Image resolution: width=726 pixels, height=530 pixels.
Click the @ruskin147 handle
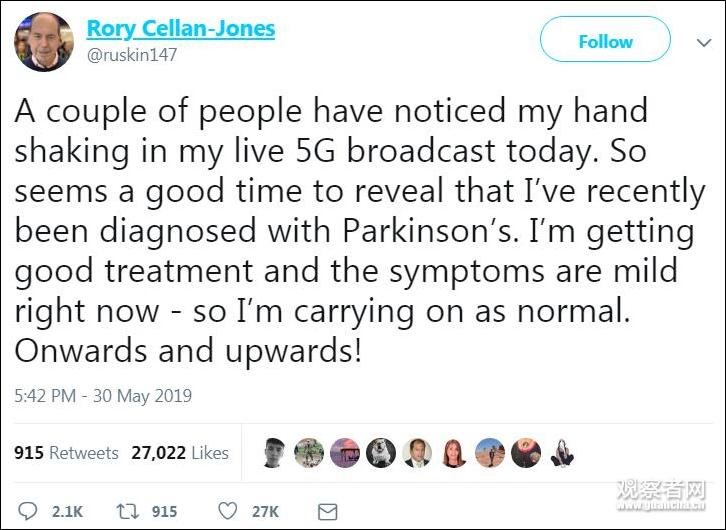coord(132,55)
